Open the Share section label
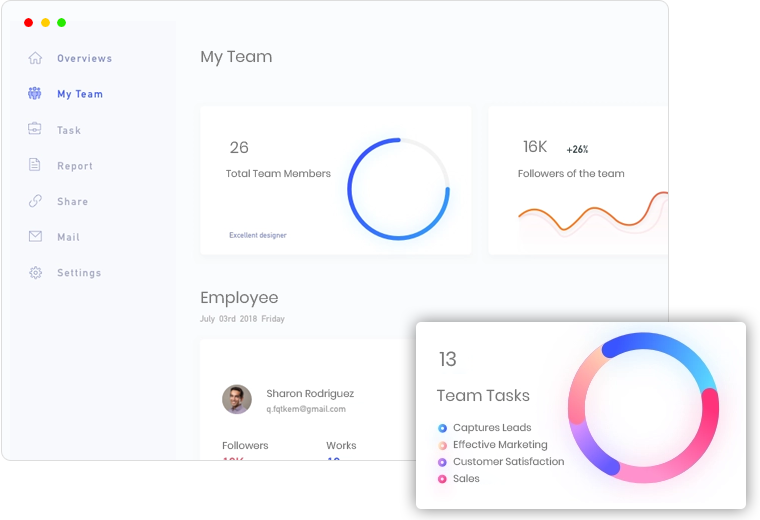Viewport: 760px width, 520px height. click(73, 202)
